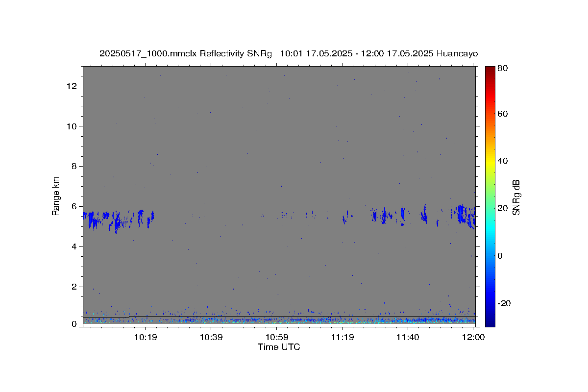Click the 'SNRg dB' colorbar label
The width and height of the screenshot is (588, 392).
[516, 197]
